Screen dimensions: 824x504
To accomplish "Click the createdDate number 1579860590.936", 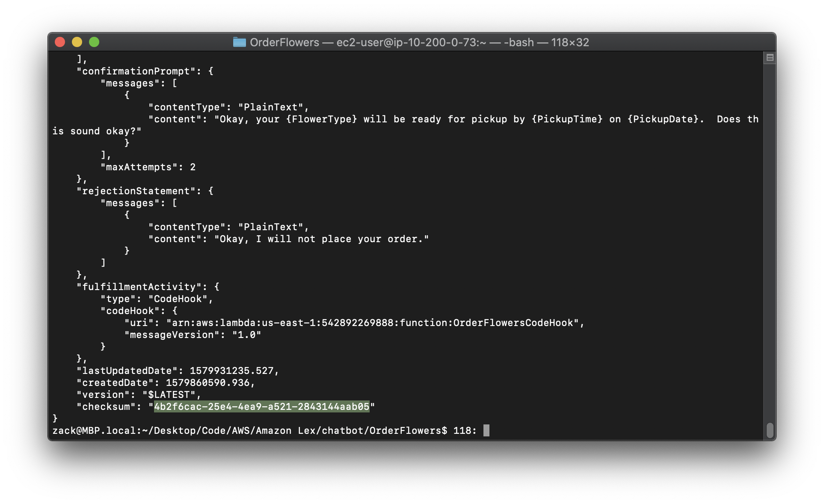I will (x=207, y=382).
